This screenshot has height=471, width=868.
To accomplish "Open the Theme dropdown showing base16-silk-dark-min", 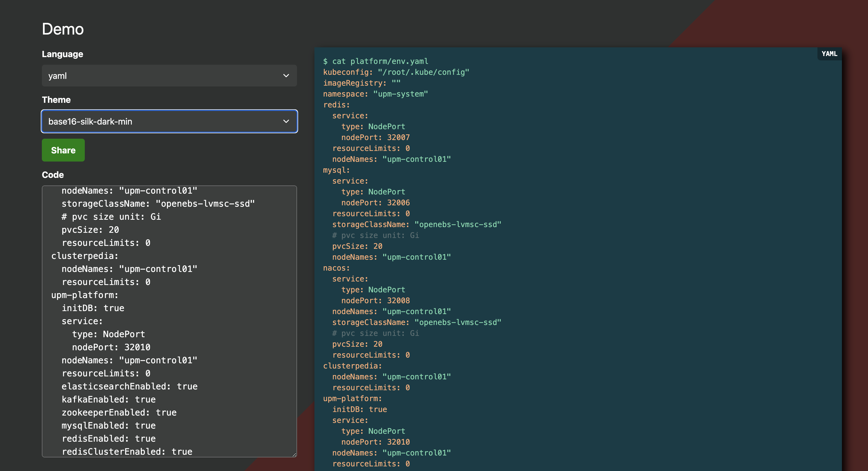I will tap(169, 121).
